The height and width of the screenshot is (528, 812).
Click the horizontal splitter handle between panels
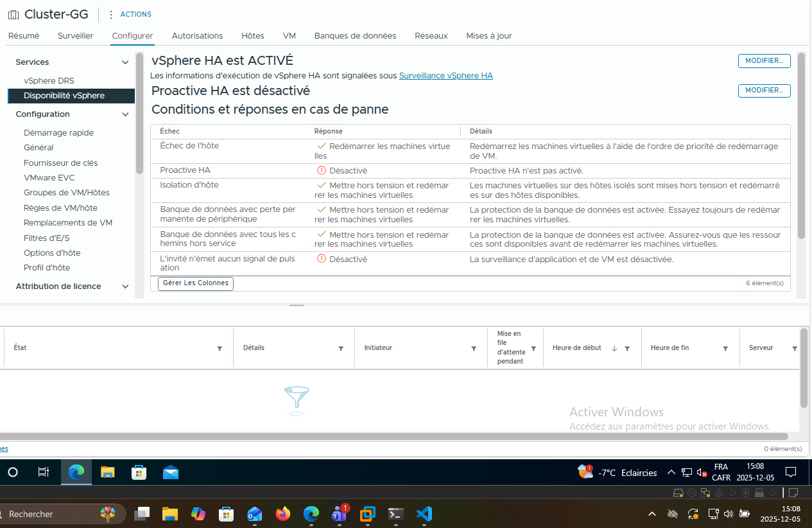[x=297, y=305]
